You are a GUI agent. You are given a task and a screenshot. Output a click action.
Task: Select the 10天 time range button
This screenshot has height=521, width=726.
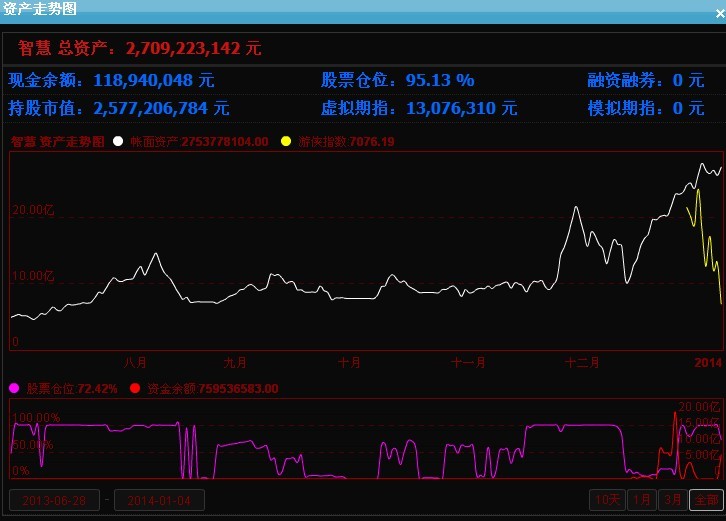pos(607,500)
